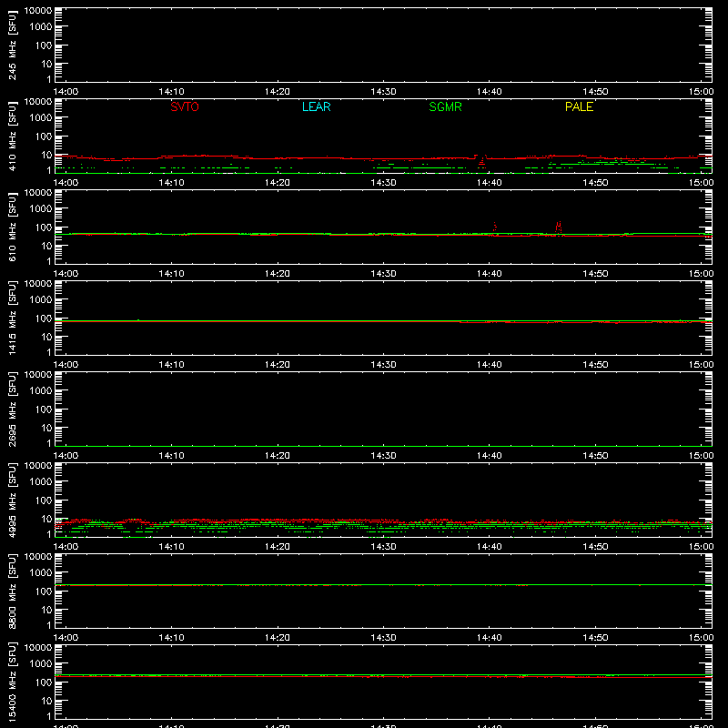Click the 100 tick label on the 610 MHz plot
This screenshot has width=728, height=728.
(x=44, y=227)
